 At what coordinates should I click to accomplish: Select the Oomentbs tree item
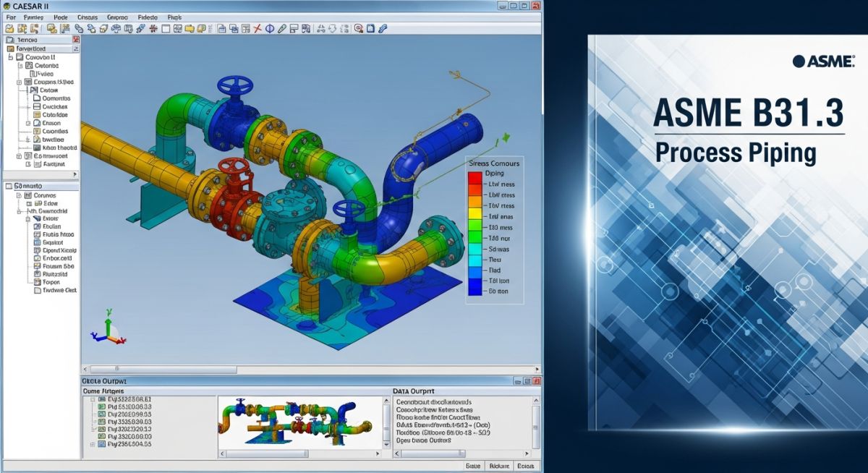click(x=56, y=98)
